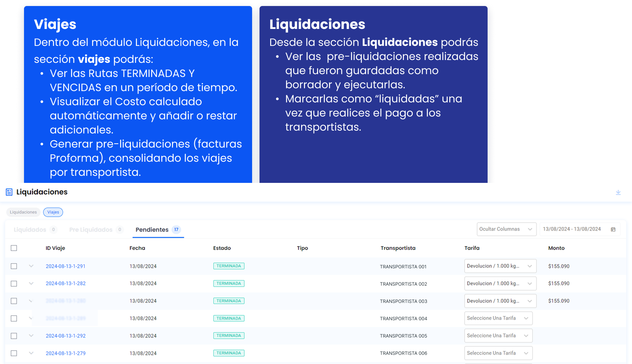Image resolution: width=632 pixels, height=364 pixels.
Task: Choose a tarifa for TRANSPORTISTA 004
Action: pos(498,318)
